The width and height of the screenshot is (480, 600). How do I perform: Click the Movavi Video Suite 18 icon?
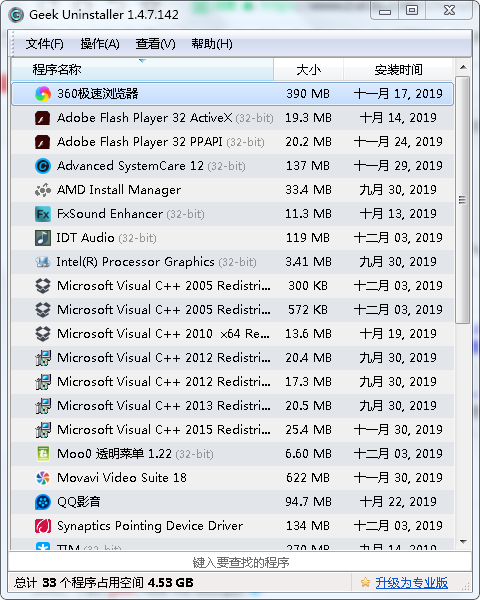coord(43,478)
